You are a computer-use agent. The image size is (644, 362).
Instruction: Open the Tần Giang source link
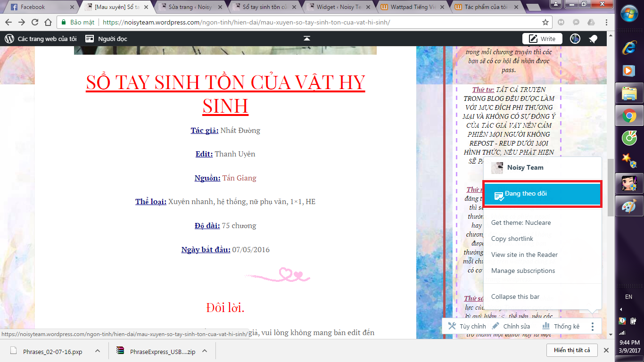pos(239,178)
